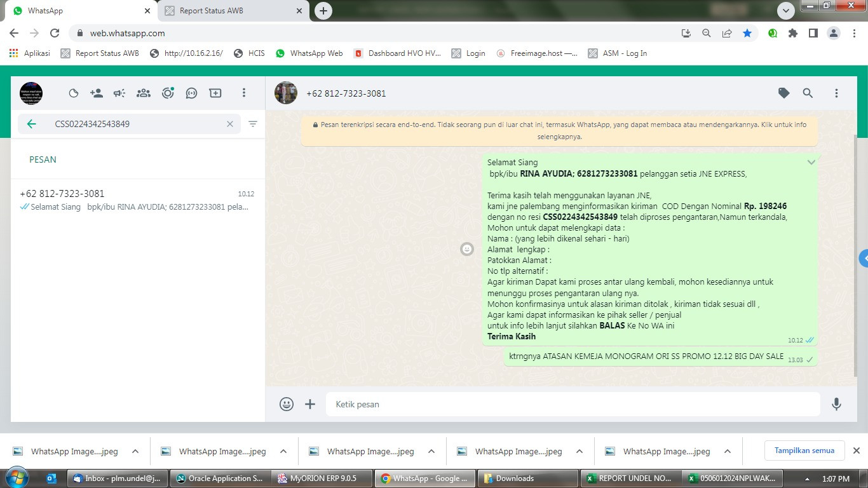Expand options for last WhatsApp Image download
This screenshot has height=488, width=868.
point(728,452)
